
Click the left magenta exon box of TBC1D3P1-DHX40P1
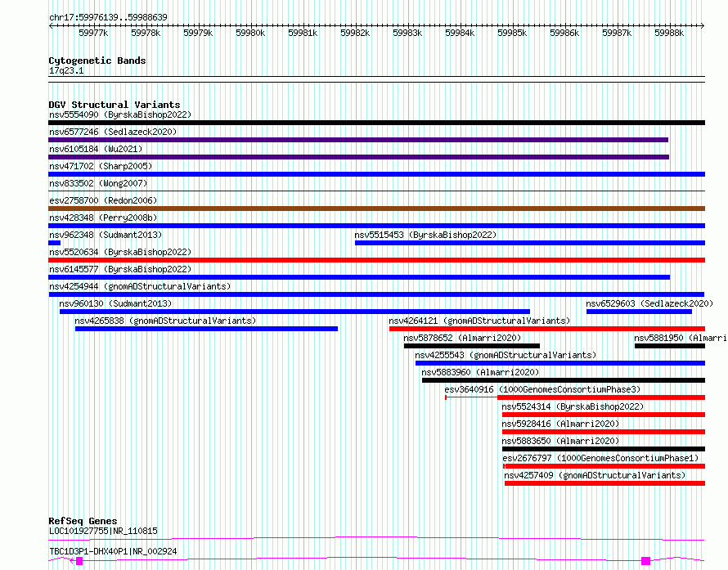79,561
